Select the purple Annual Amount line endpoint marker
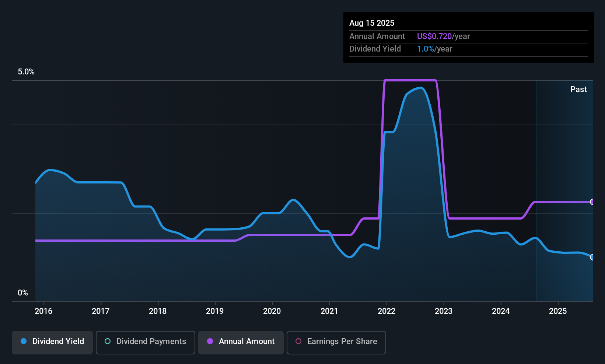This screenshot has width=605, height=364. click(592, 202)
